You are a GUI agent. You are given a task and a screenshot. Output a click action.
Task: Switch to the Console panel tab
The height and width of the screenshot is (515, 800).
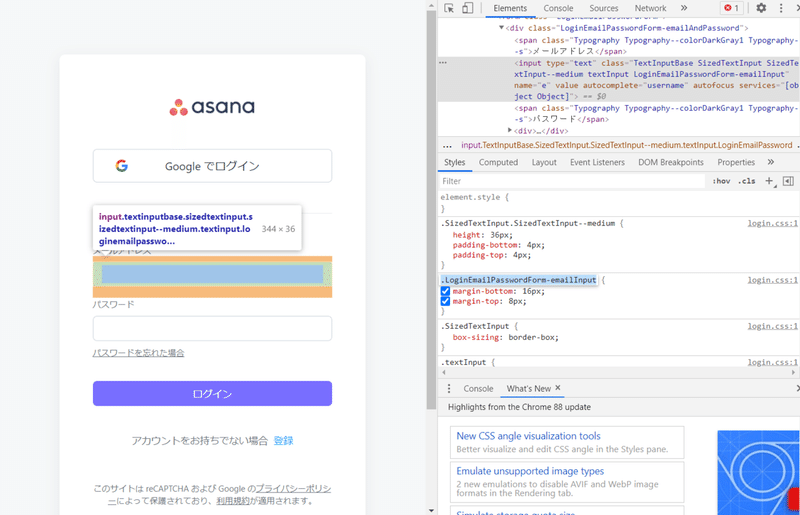[558, 8]
